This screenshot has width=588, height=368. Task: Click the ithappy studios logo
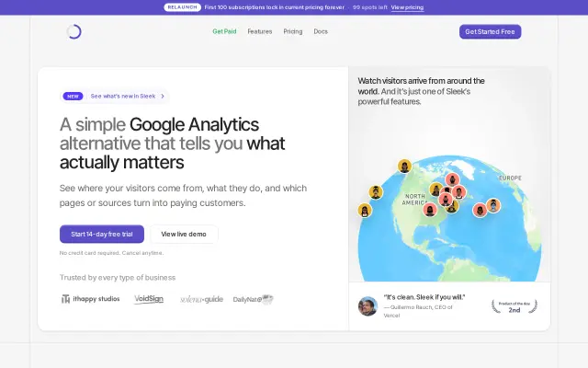pyautogui.click(x=90, y=299)
